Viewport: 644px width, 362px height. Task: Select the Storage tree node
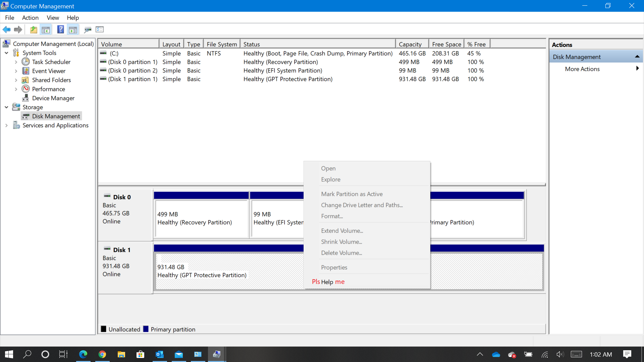point(33,107)
